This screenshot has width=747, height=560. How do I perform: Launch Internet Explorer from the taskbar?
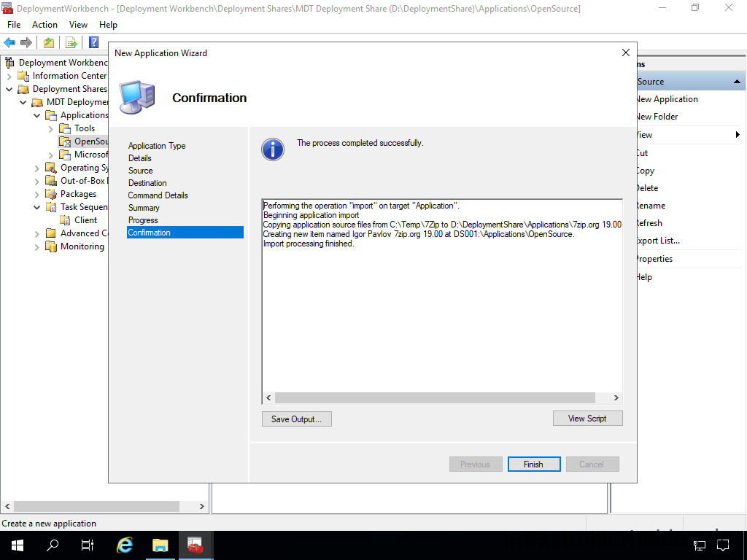click(x=124, y=545)
